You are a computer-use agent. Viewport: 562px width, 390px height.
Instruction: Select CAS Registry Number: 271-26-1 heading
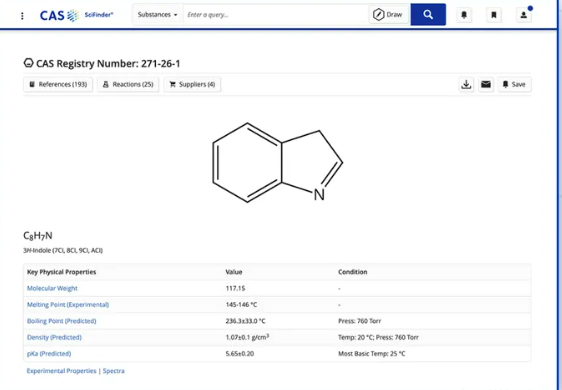pos(108,63)
